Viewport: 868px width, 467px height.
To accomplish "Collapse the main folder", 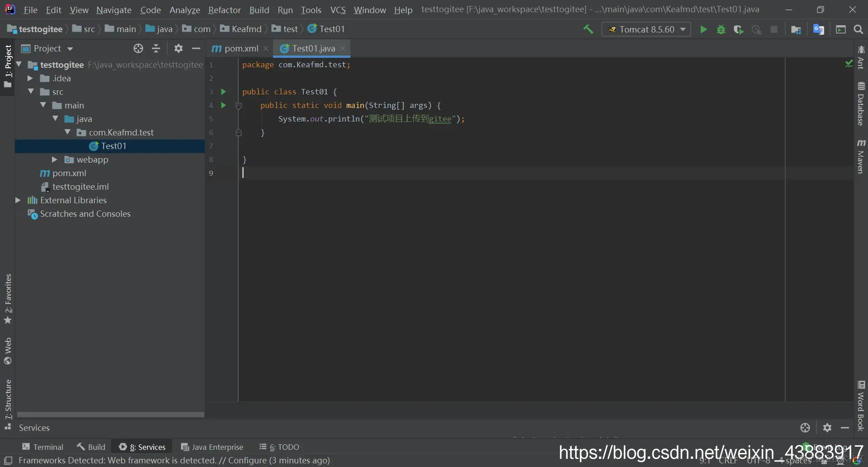I will [43, 105].
